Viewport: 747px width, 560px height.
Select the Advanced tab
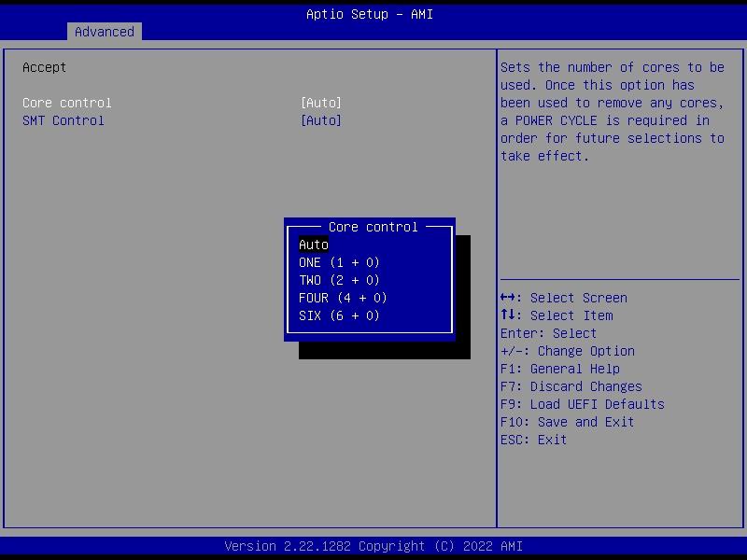coord(105,32)
